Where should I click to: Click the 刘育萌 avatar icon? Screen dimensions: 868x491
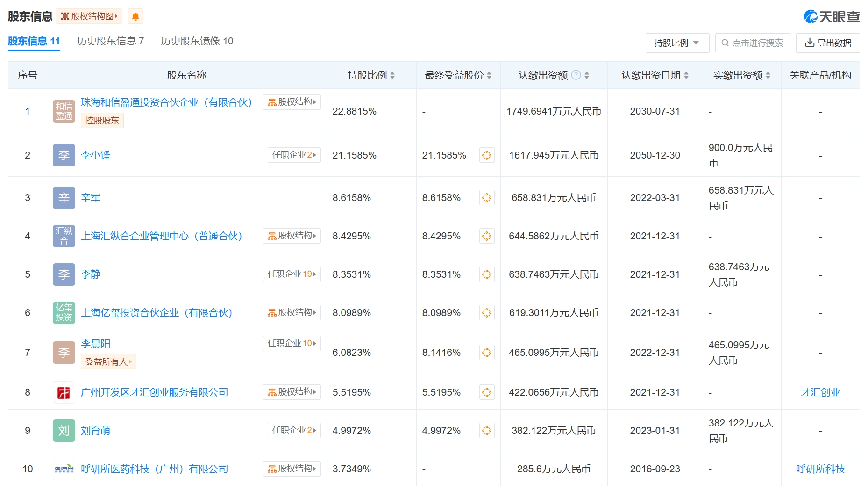pyautogui.click(x=64, y=431)
